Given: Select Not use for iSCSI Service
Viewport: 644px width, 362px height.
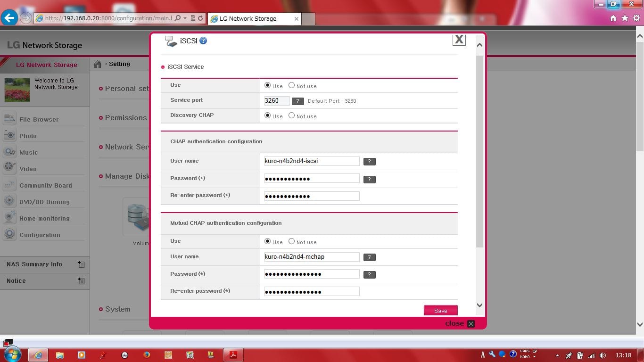Looking at the screenshot, I should 291,85.
